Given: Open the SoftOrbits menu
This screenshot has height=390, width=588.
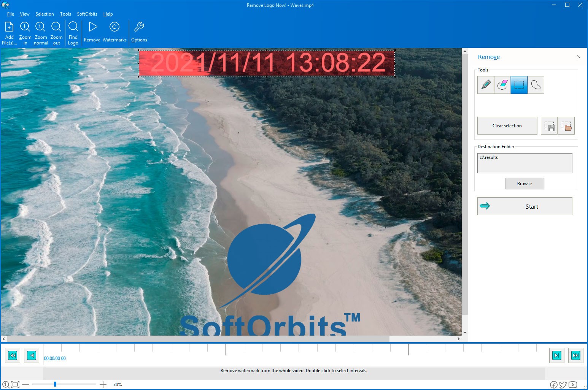Looking at the screenshot, I should [x=87, y=14].
